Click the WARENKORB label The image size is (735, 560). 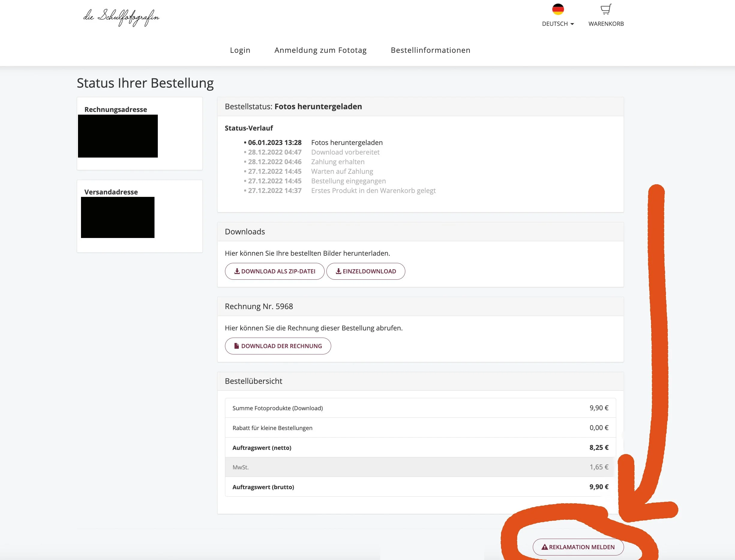tap(606, 24)
